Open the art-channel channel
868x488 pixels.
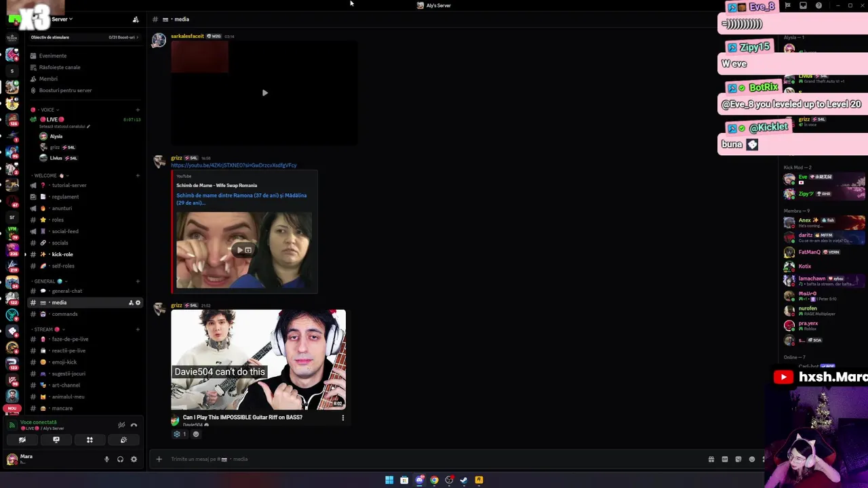click(66, 385)
